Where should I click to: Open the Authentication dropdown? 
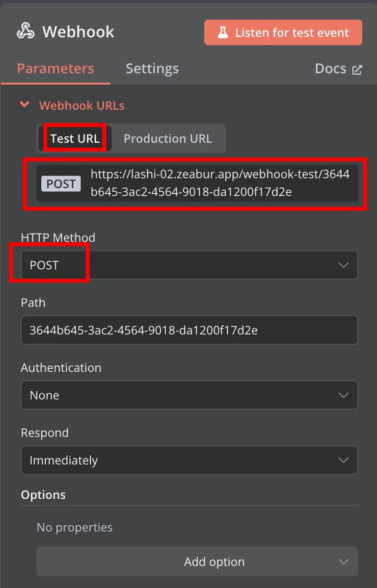[x=188, y=395]
